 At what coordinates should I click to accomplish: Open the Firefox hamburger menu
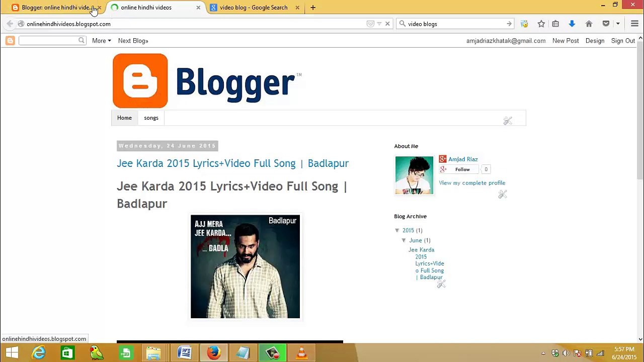pyautogui.click(x=634, y=24)
